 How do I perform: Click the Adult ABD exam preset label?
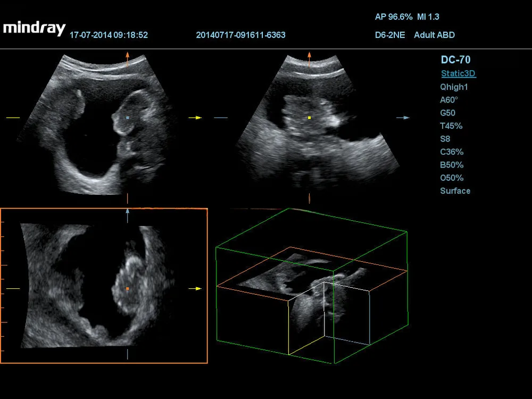(434, 35)
